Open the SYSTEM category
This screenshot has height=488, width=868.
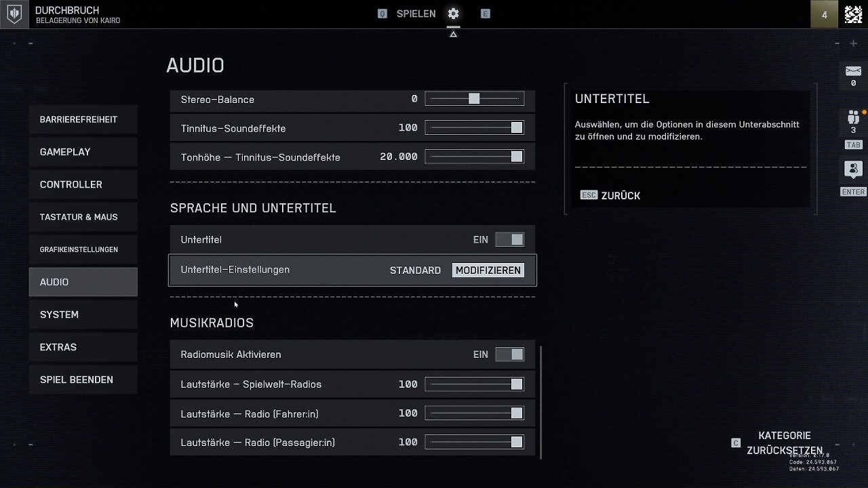(83, 314)
